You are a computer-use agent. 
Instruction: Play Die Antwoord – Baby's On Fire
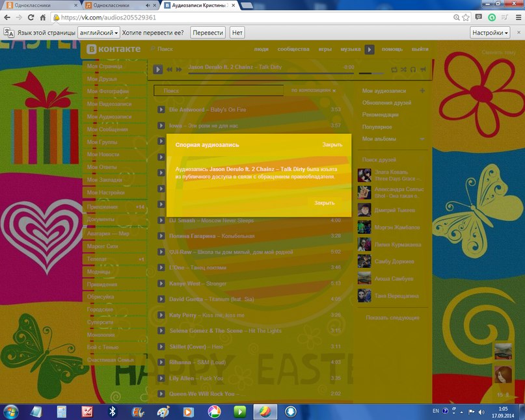[161, 109]
